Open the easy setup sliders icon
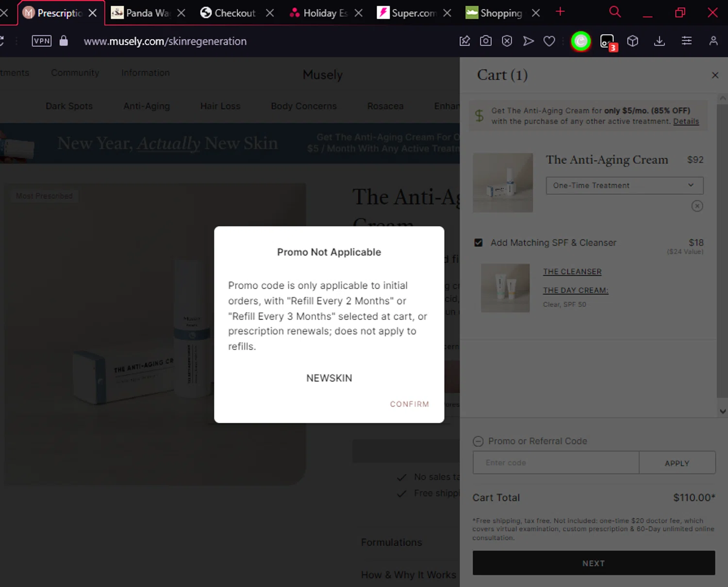Viewport: 728px width, 587px height. [686, 41]
